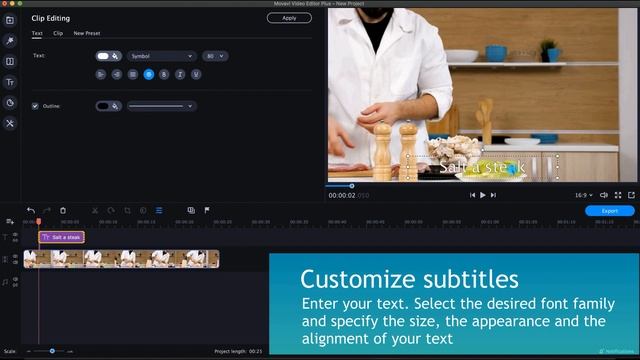The width and height of the screenshot is (640, 360).
Task: Justify the text alignment
Action: [x=133, y=74]
